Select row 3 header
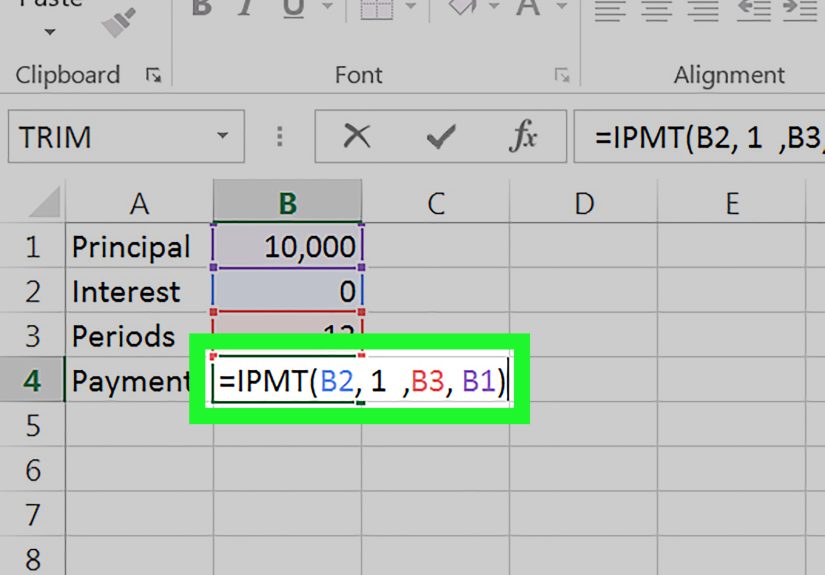Viewport: 825px width, 575px height. (x=33, y=336)
